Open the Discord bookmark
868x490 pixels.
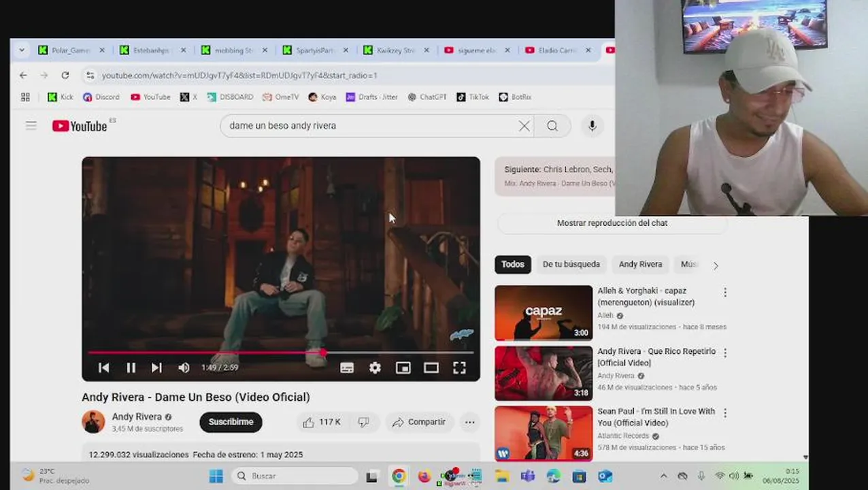coord(101,97)
